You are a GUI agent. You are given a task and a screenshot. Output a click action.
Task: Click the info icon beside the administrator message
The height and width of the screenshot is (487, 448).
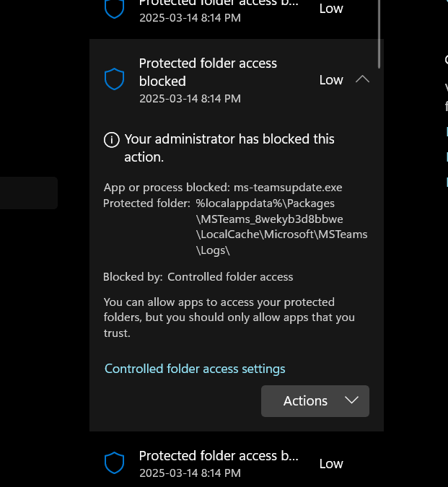coord(111,139)
